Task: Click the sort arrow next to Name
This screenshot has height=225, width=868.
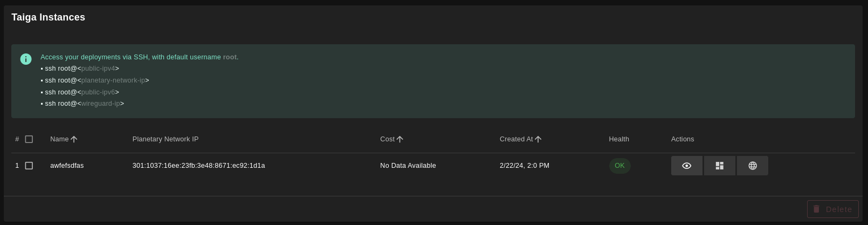Action: [x=74, y=139]
